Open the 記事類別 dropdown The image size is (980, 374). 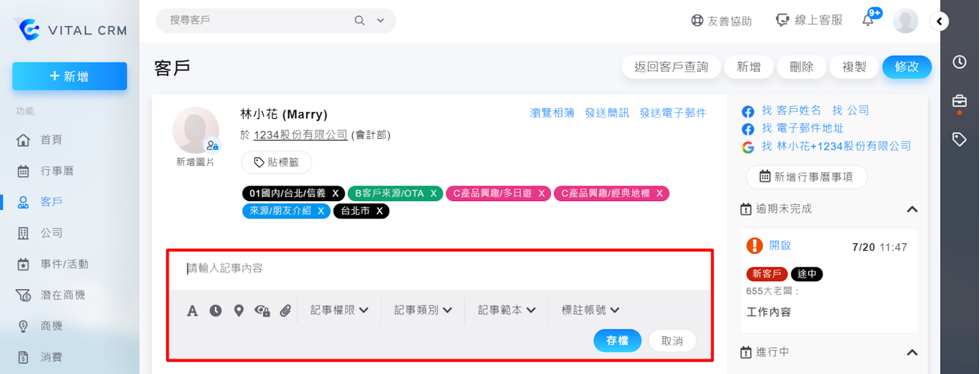pyautogui.click(x=423, y=310)
